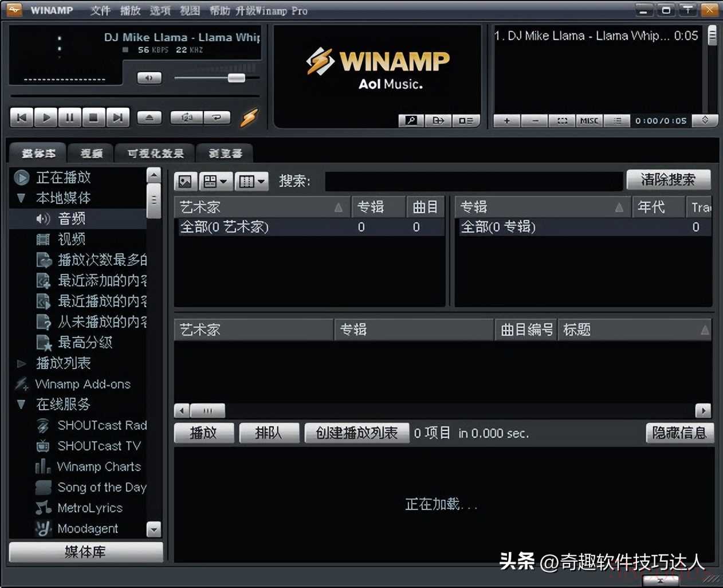Expand the 播放列表 tree node

click(21, 363)
